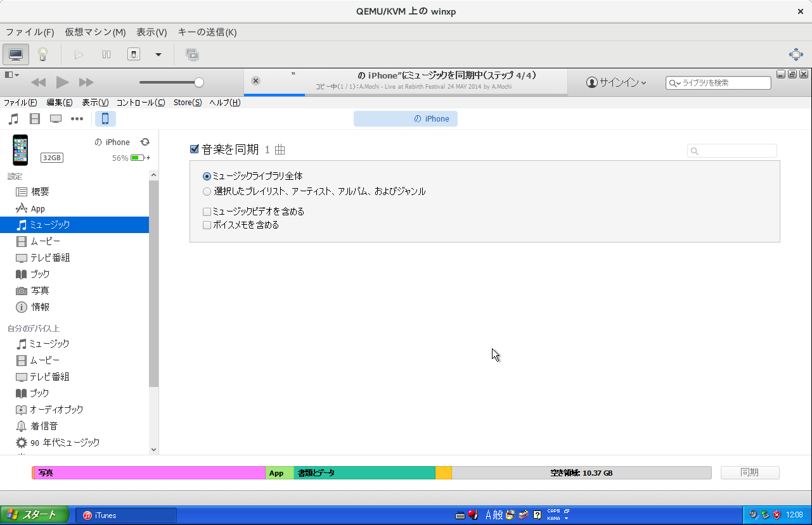812x525 pixels.
Task: Click the App green storage segment
Action: point(280,472)
